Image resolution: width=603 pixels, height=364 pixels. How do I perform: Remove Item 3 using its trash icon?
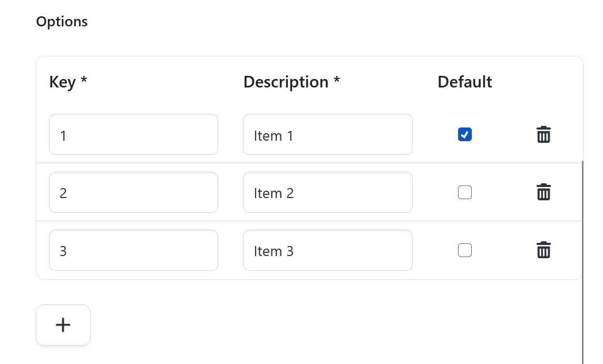click(x=543, y=250)
